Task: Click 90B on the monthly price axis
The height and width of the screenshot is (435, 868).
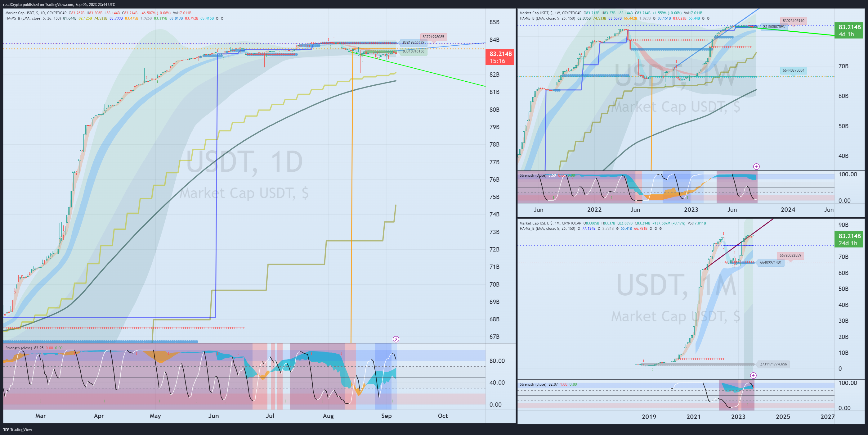Action: 843,225
